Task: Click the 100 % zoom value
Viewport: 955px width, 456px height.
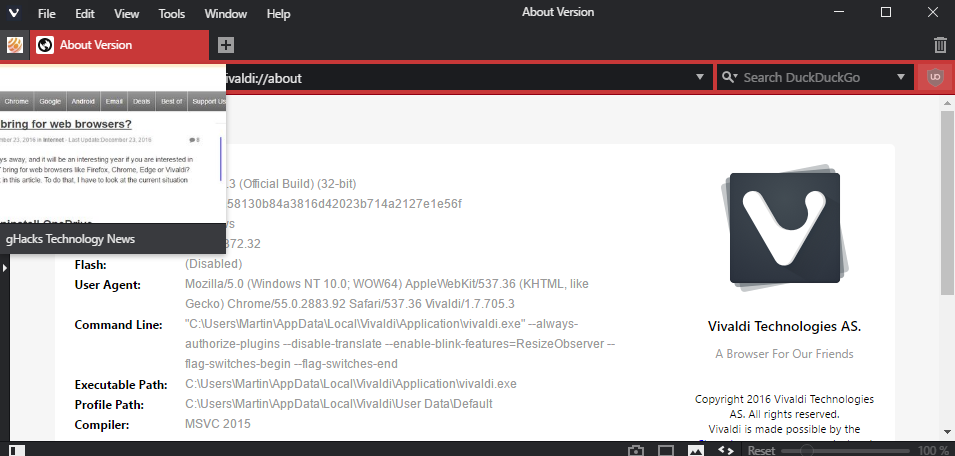Action: pyautogui.click(x=933, y=451)
